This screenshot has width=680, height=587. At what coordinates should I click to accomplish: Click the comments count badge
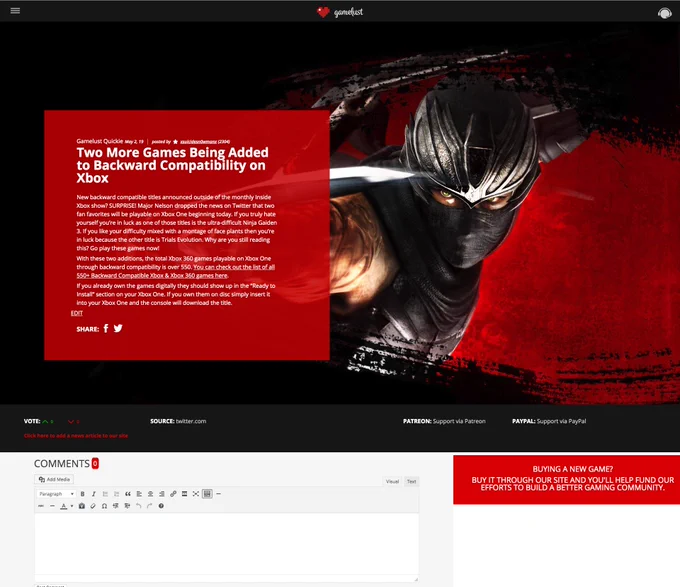tap(95, 463)
